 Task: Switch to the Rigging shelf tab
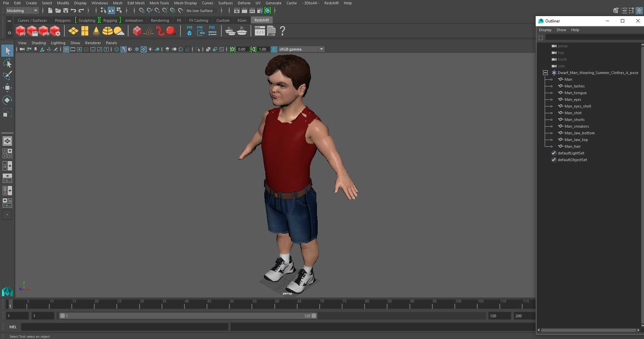point(110,20)
